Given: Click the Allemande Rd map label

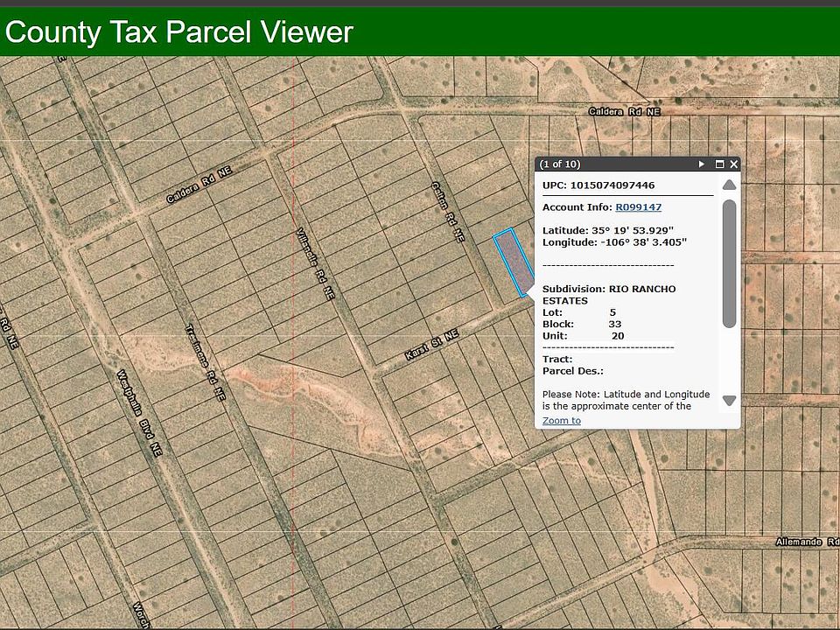Looking at the screenshot, I should coord(808,542).
